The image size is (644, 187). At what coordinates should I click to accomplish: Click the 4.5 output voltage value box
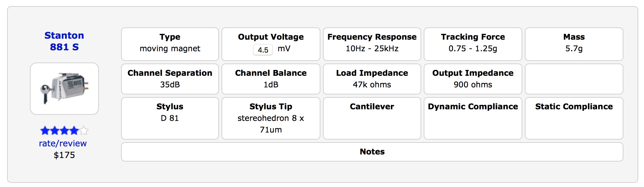[x=263, y=50]
